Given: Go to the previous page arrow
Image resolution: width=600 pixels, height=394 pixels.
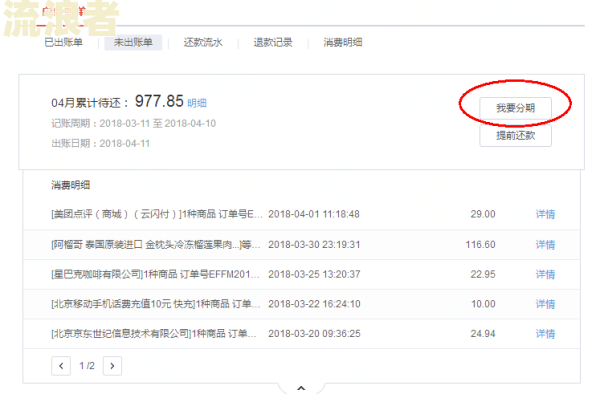Looking at the screenshot, I should click(61, 366).
